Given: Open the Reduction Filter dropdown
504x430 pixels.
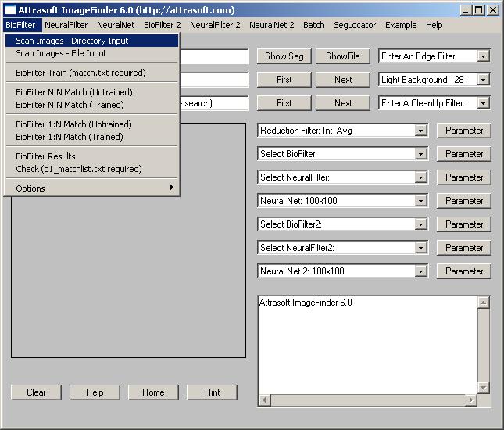Looking at the screenshot, I should 421,131.
